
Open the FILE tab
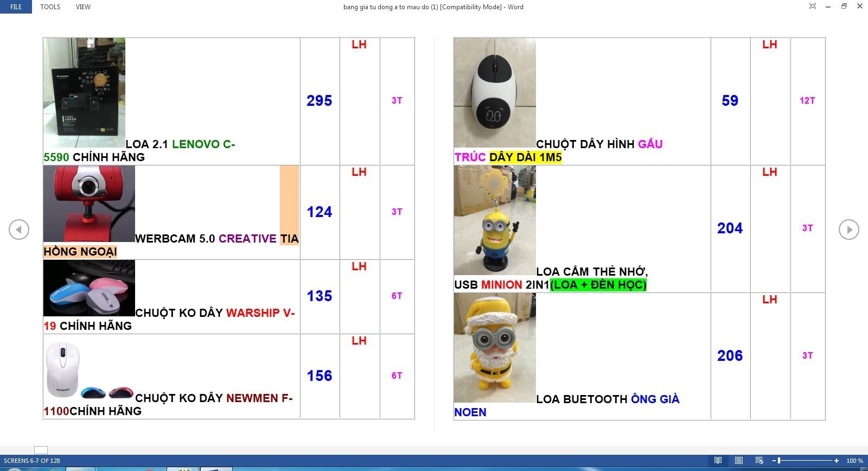point(16,7)
